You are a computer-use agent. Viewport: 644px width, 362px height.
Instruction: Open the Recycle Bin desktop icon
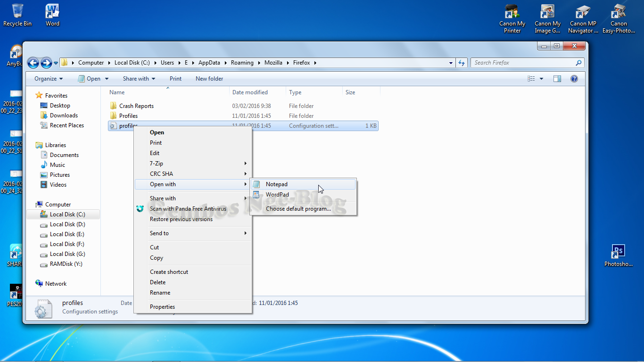(x=17, y=15)
